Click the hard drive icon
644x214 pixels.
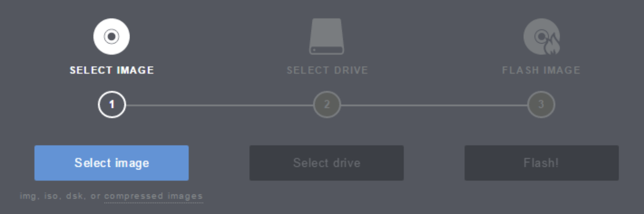point(327,37)
